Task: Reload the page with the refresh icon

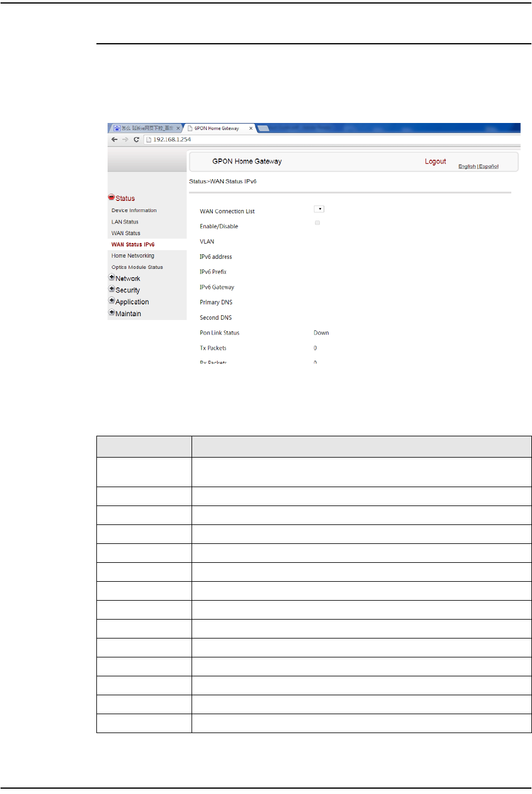Action: (137, 140)
